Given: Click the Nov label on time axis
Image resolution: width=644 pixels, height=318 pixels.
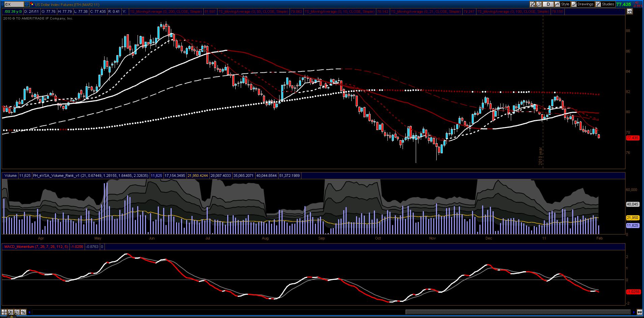Looking at the screenshot, I should 433,238.
